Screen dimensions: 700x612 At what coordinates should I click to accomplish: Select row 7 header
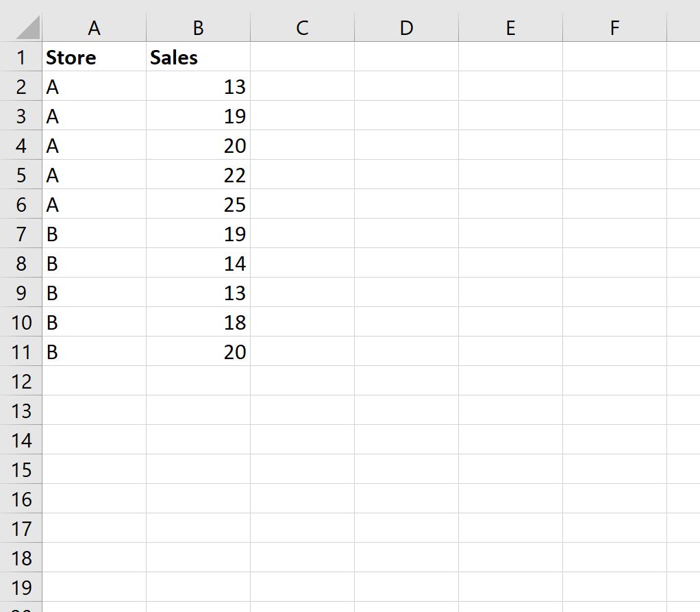[x=21, y=234]
